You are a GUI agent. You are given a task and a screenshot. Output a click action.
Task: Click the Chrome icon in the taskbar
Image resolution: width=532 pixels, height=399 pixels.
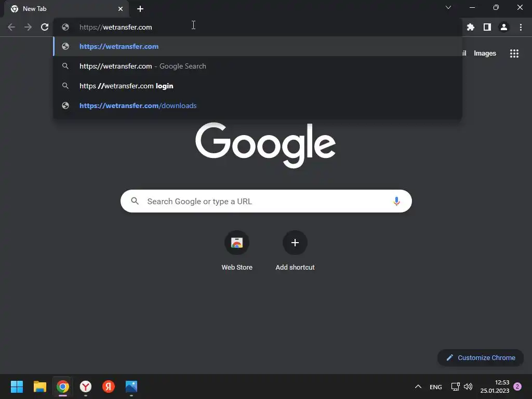click(63, 387)
